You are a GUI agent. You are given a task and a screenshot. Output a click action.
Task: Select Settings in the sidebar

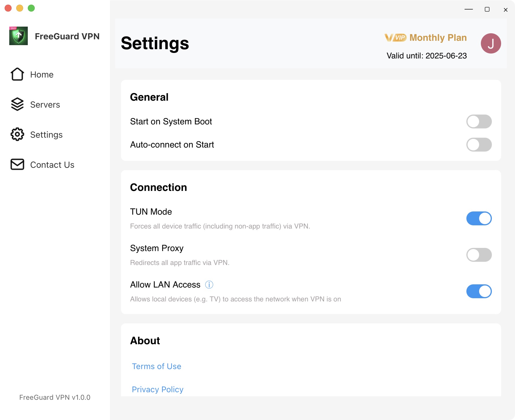47,135
